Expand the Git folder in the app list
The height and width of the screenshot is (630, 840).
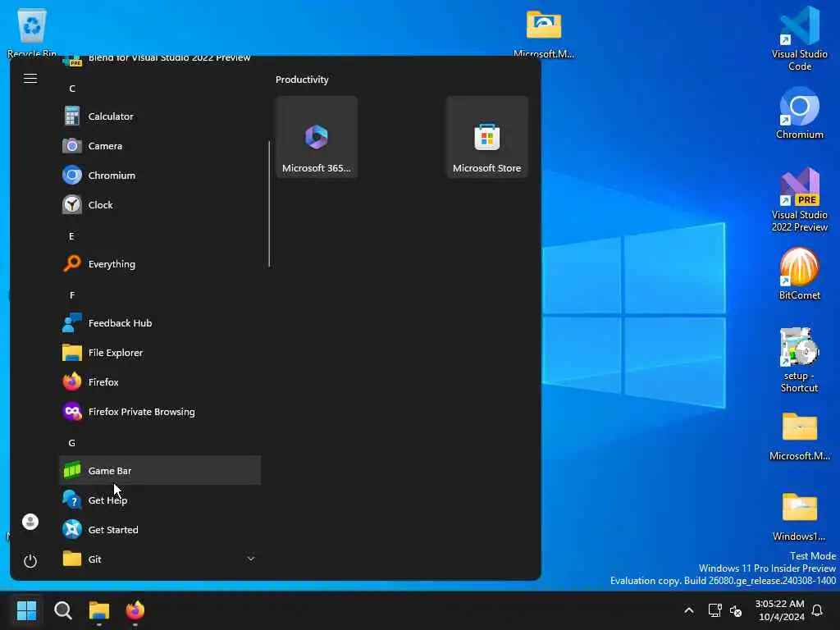tap(160, 559)
